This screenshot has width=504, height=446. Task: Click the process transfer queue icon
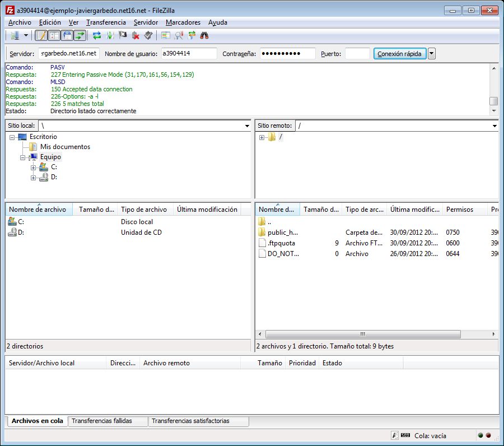[x=110, y=36]
